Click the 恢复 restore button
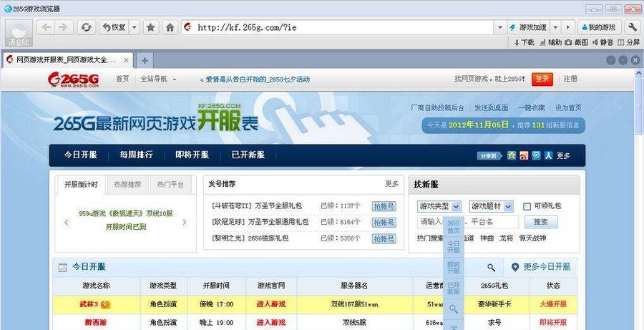 [114, 27]
